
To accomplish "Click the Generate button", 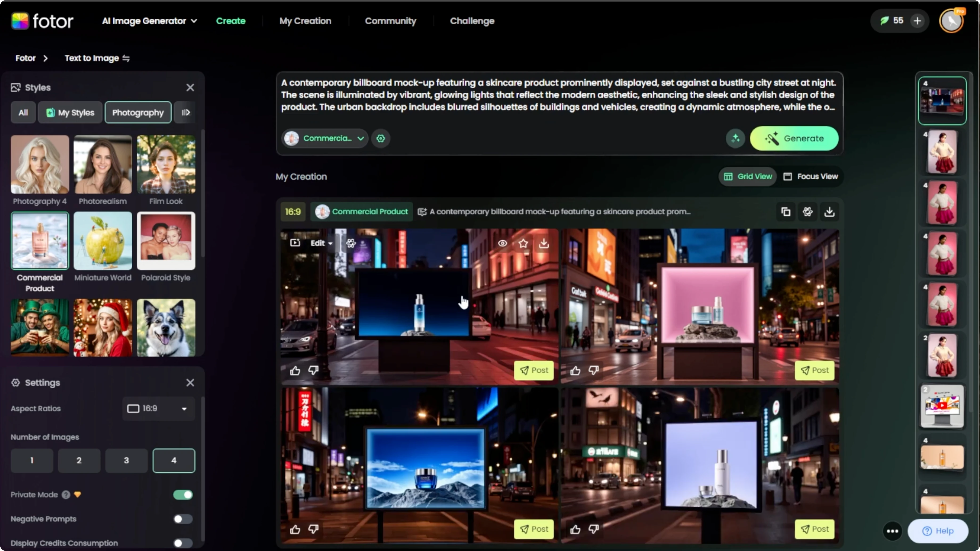I will (794, 138).
